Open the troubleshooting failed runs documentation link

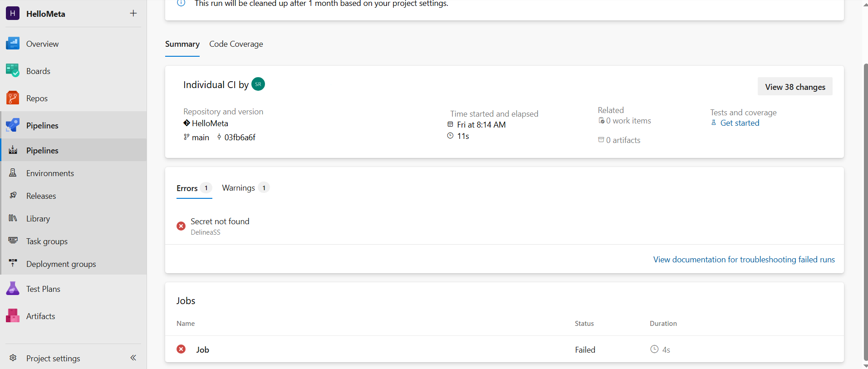tap(744, 260)
